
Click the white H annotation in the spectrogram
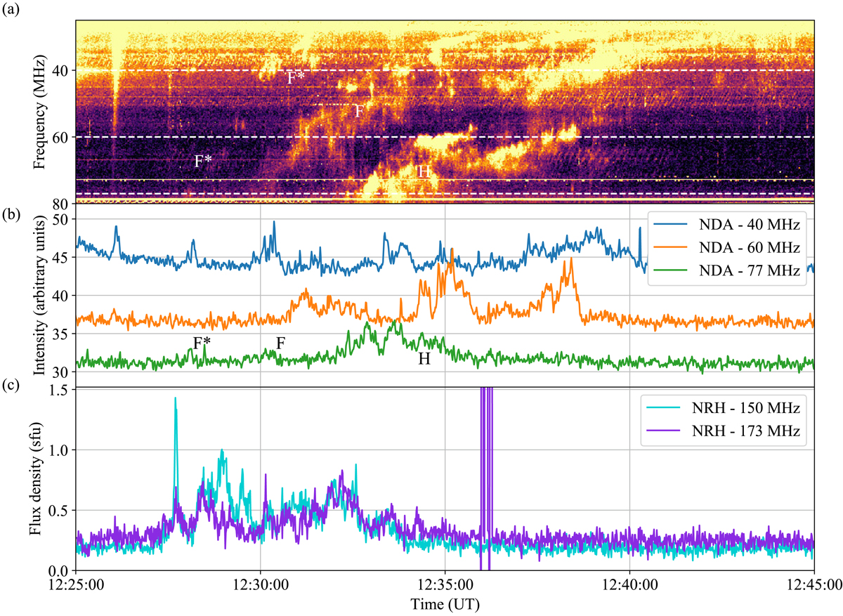(424, 169)
